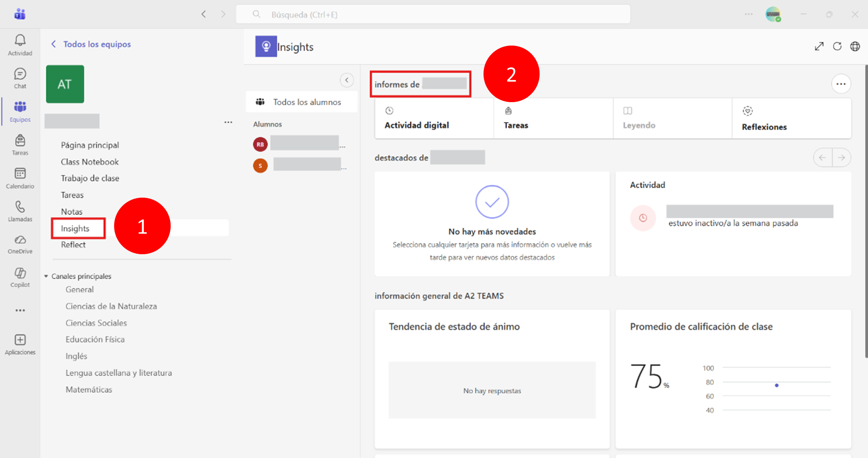868x458 pixels.
Task: Show next highlight card
Action: [841, 157]
